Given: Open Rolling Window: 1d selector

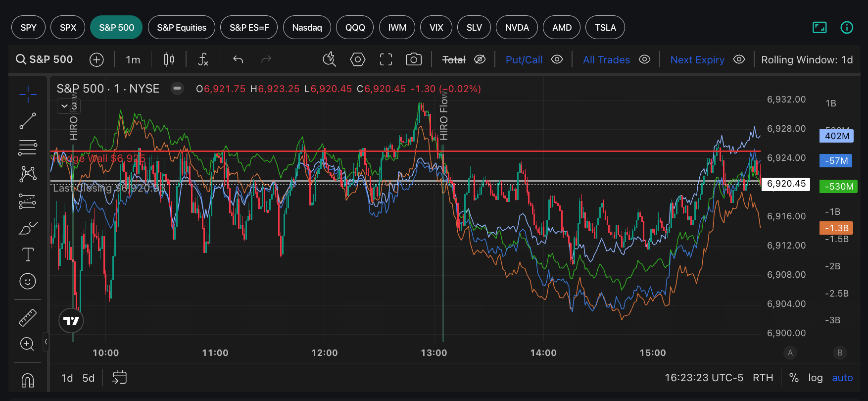Looking at the screenshot, I should (x=807, y=60).
